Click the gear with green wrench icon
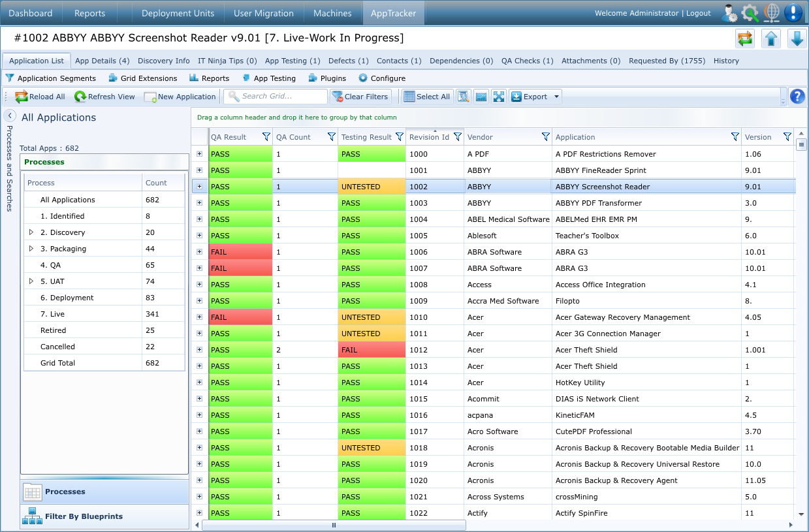 pyautogui.click(x=751, y=12)
